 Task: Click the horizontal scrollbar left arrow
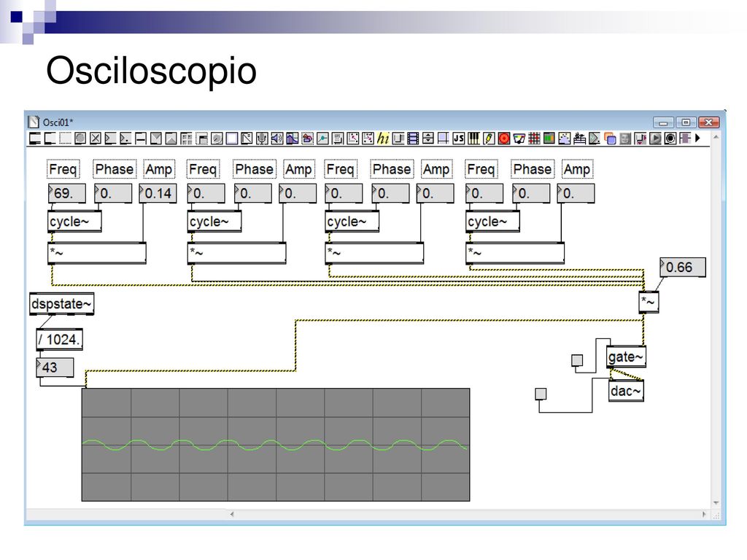232,514
